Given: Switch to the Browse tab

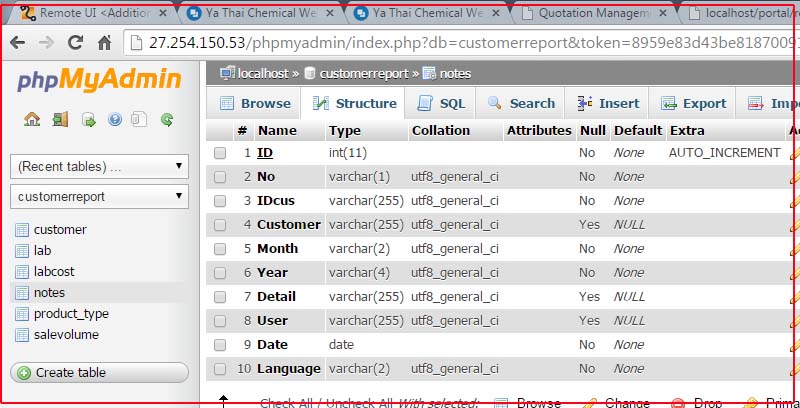Looking at the screenshot, I should 255,104.
